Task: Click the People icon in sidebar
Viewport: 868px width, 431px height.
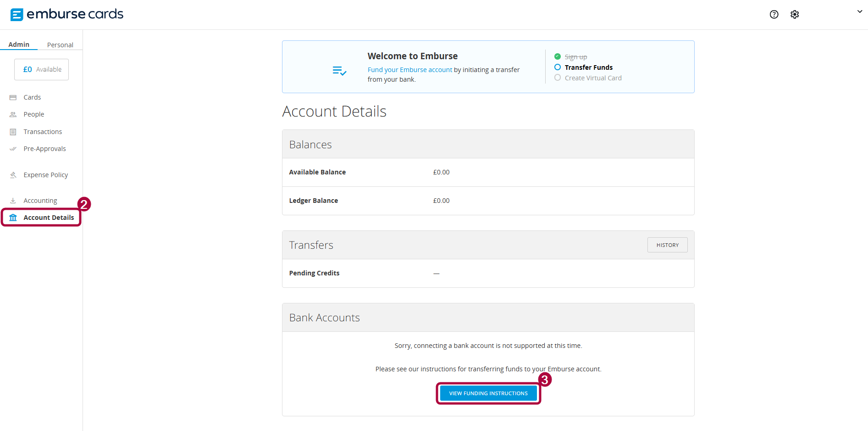Action: pyautogui.click(x=13, y=114)
